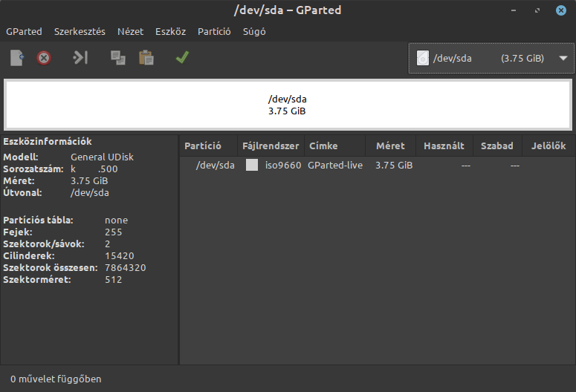
Task: Click the iso9660 filesystem cell
Action: tap(283, 165)
